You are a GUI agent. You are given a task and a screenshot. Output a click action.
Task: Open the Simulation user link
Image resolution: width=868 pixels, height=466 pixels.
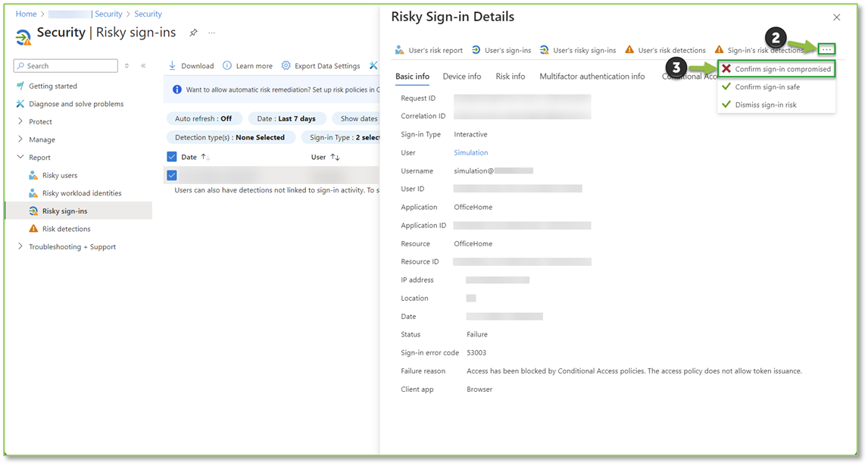[x=470, y=152]
